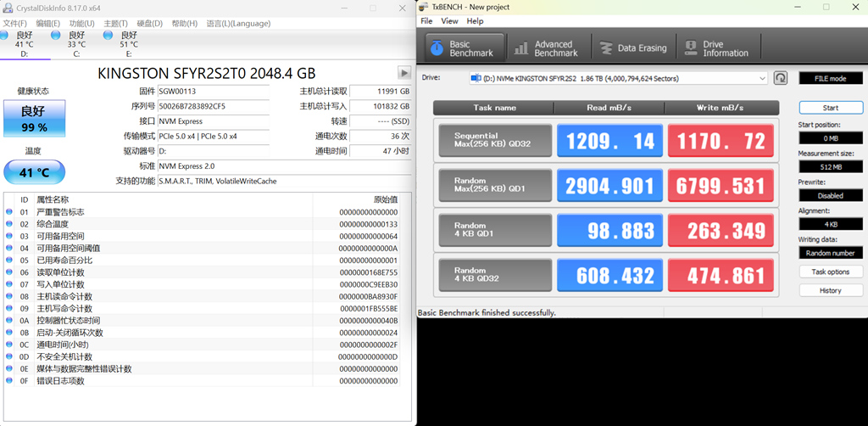Click the status dot for attribute 0F 错误日志项数
The image size is (868, 426).
pyautogui.click(x=8, y=380)
